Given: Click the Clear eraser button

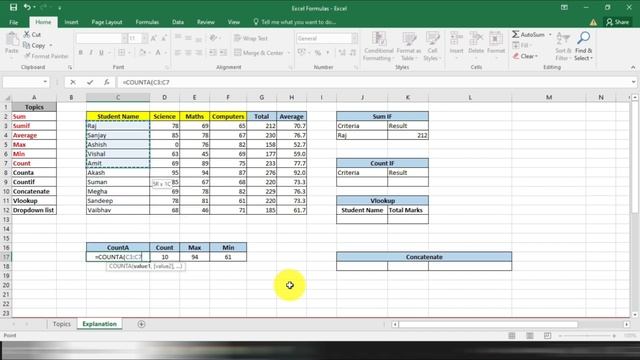Looking at the screenshot, I should coord(525,56).
